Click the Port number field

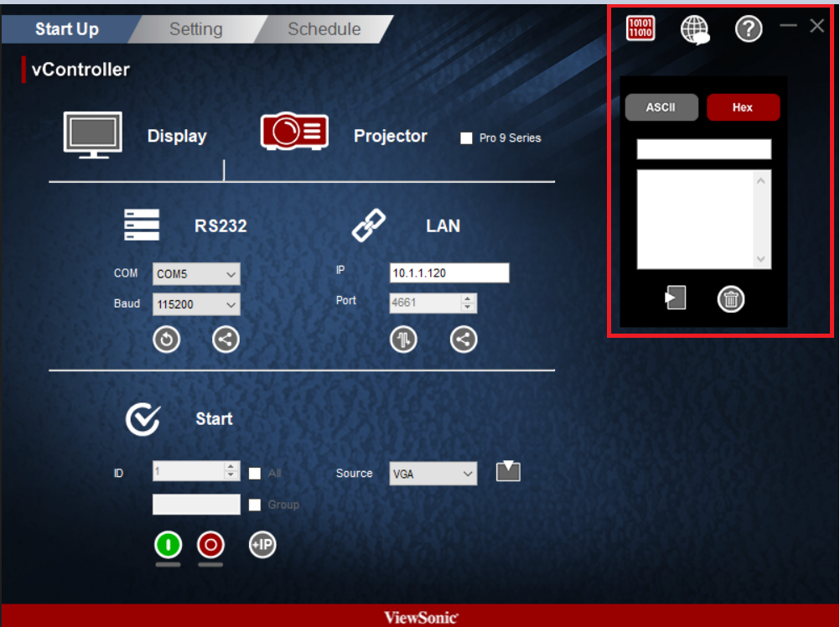click(425, 303)
